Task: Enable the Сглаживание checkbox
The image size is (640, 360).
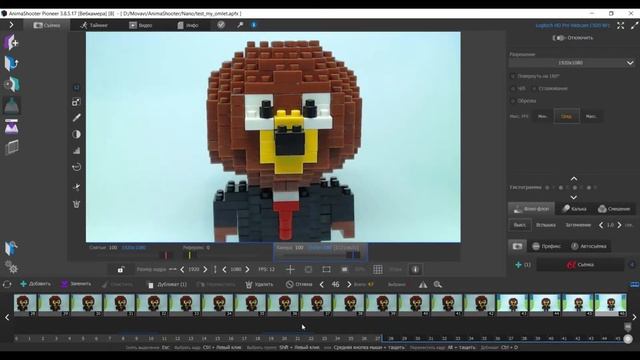Action: click(534, 88)
